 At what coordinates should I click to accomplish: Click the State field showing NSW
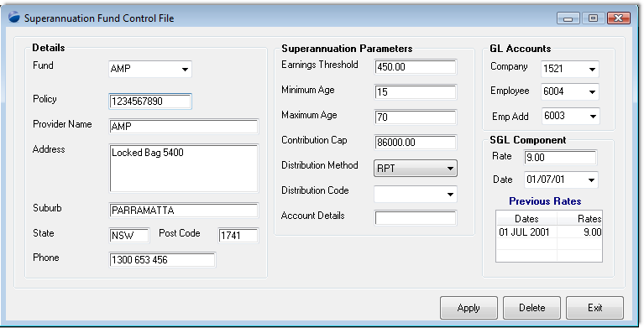pyautogui.click(x=129, y=235)
